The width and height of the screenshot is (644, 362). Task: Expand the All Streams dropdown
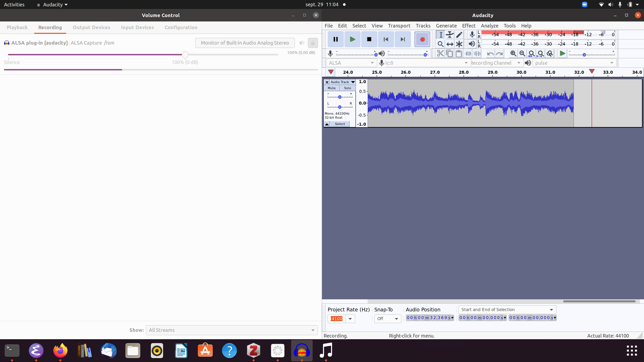[x=232, y=330]
